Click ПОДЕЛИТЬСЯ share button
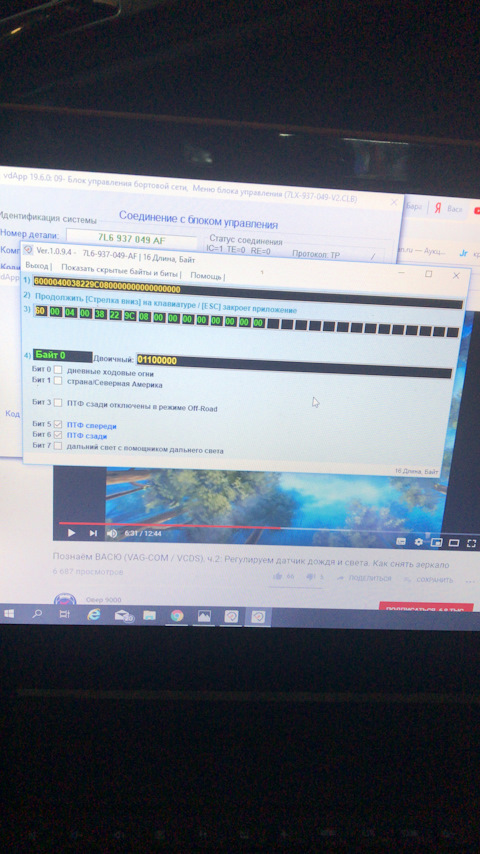 pyautogui.click(x=365, y=578)
